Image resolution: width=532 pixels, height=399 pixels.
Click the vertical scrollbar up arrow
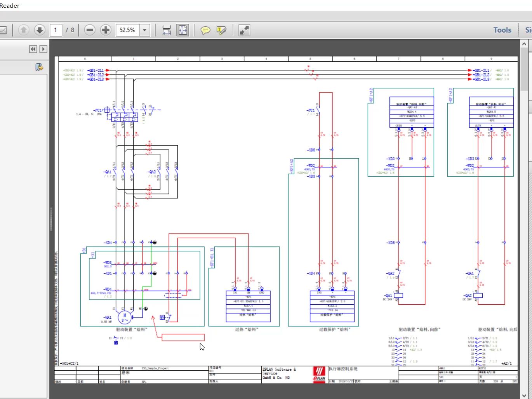(524, 44)
